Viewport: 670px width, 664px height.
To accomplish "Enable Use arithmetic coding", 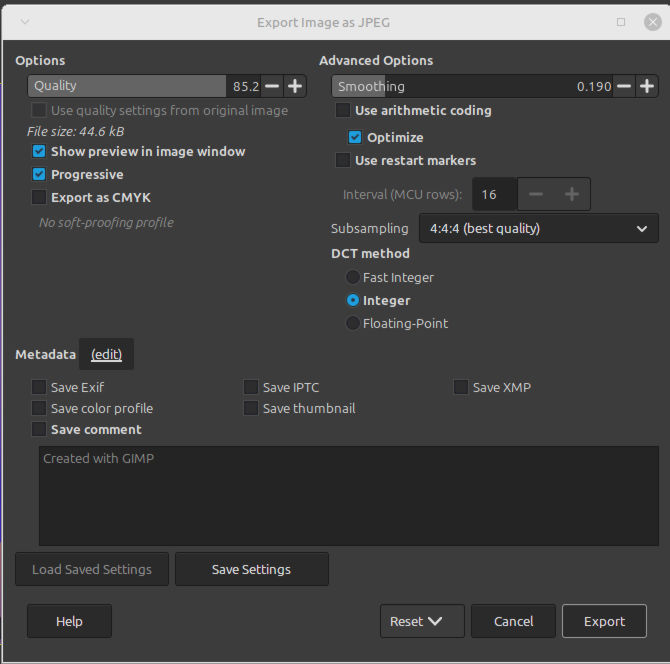I will coord(343,111).
